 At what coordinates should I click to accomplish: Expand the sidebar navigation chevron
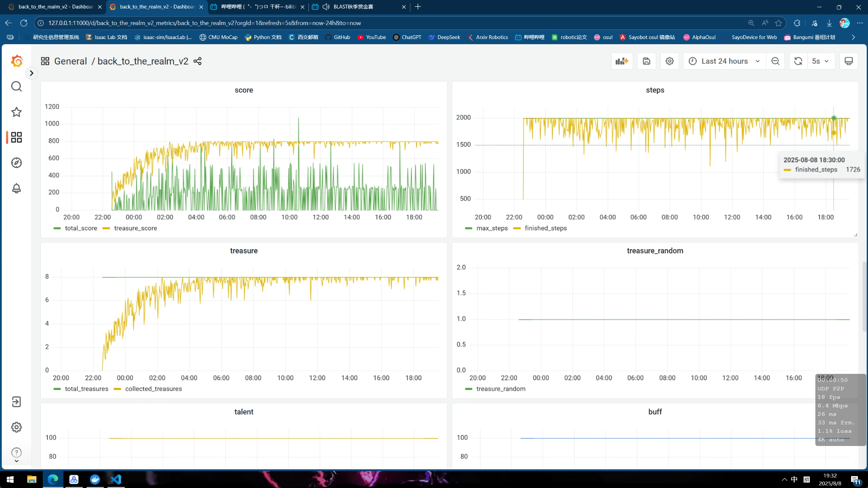pos(31,73)
